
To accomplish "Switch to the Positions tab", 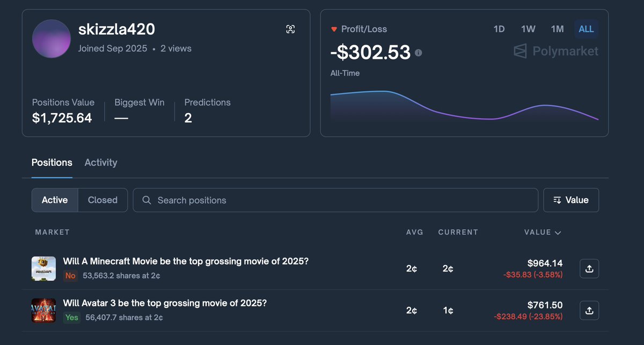I will tap(52, 163).
